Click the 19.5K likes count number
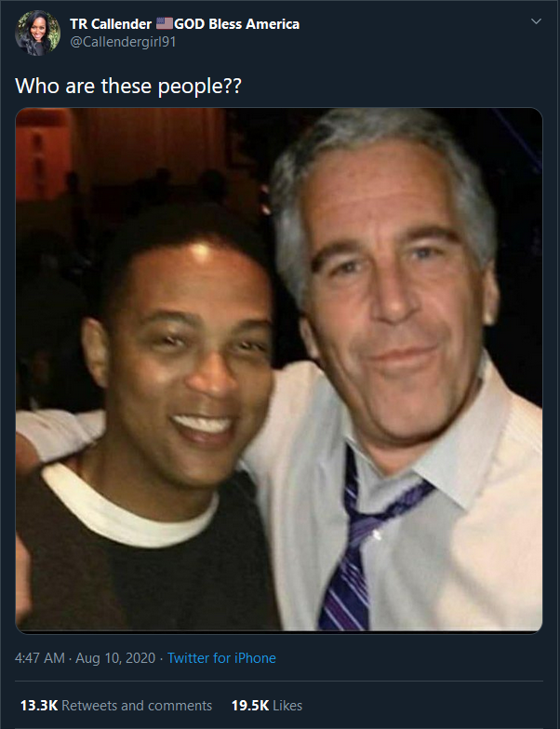The image size is (560, 729). pyautogui.click(x=250, y=706)
